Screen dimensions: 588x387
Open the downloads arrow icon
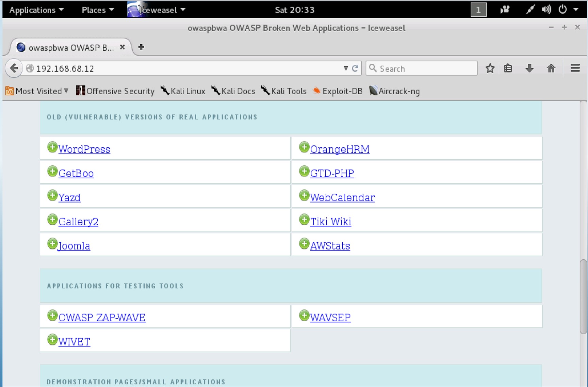pos(529,68)
